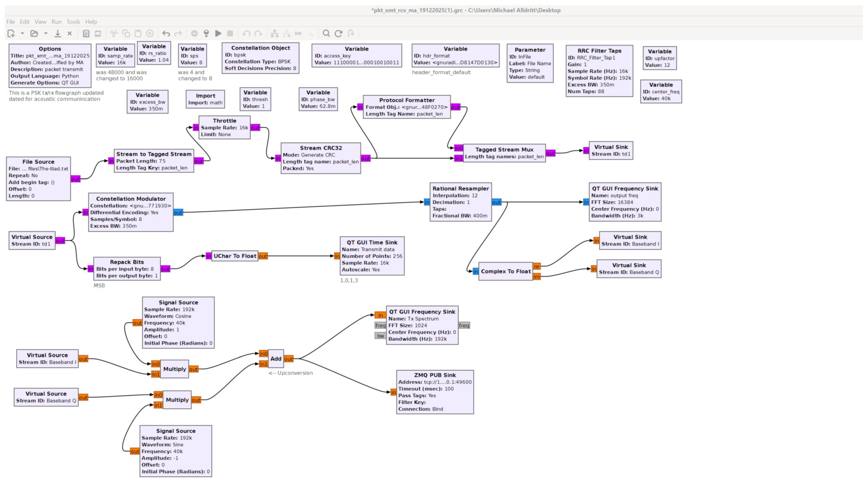Screen dimensions: 868x482
Task: Open the File menu
Action: [x=10, y=22]
